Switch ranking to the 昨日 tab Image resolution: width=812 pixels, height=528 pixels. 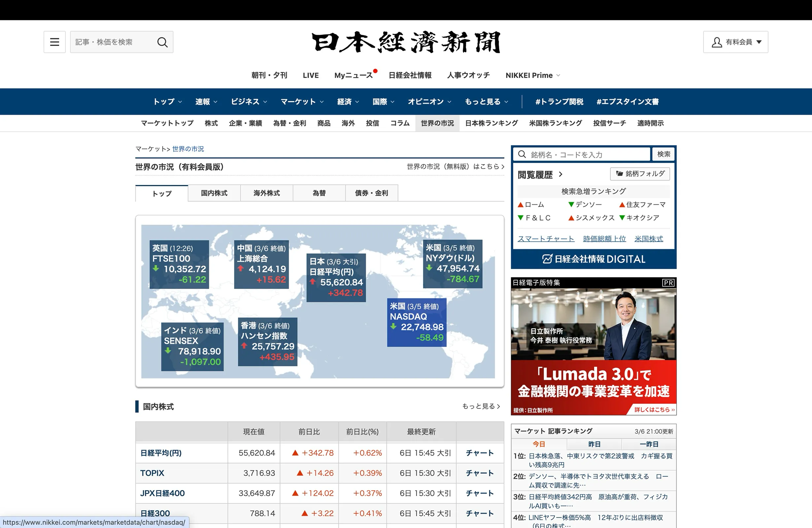click(x=594, y=444)
